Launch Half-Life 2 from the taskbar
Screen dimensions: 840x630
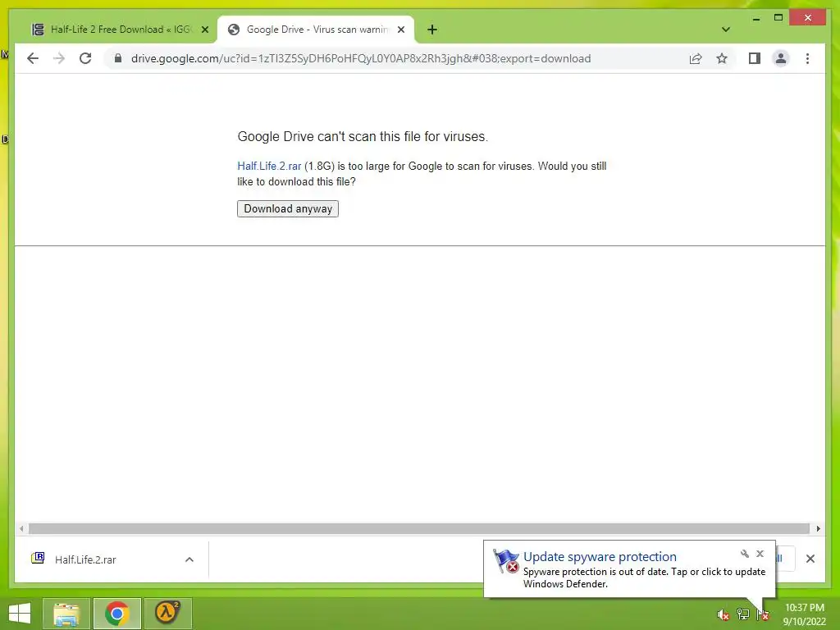pyautogui.click(x=167, y=614)
